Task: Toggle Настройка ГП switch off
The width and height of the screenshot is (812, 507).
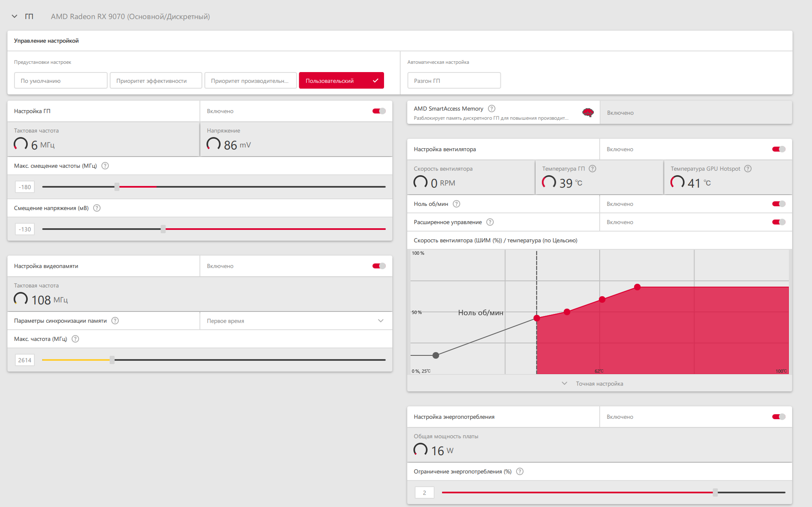Action: (x=379, y=111)
